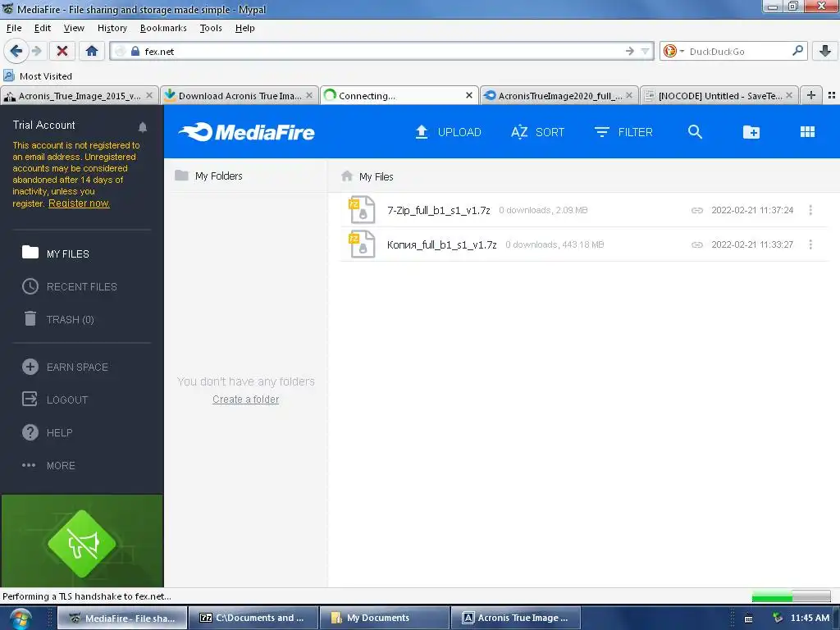Open the Tools menu
The width and height of the screenshot is (840, 630).
click(211, 28)
